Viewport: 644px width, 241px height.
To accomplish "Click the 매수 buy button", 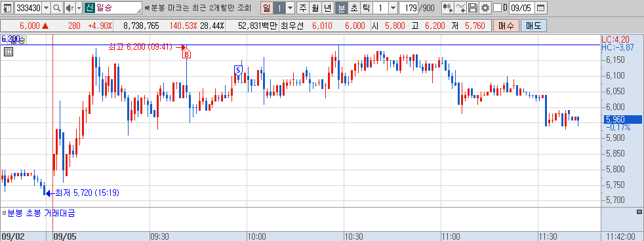I will [506, 26].
